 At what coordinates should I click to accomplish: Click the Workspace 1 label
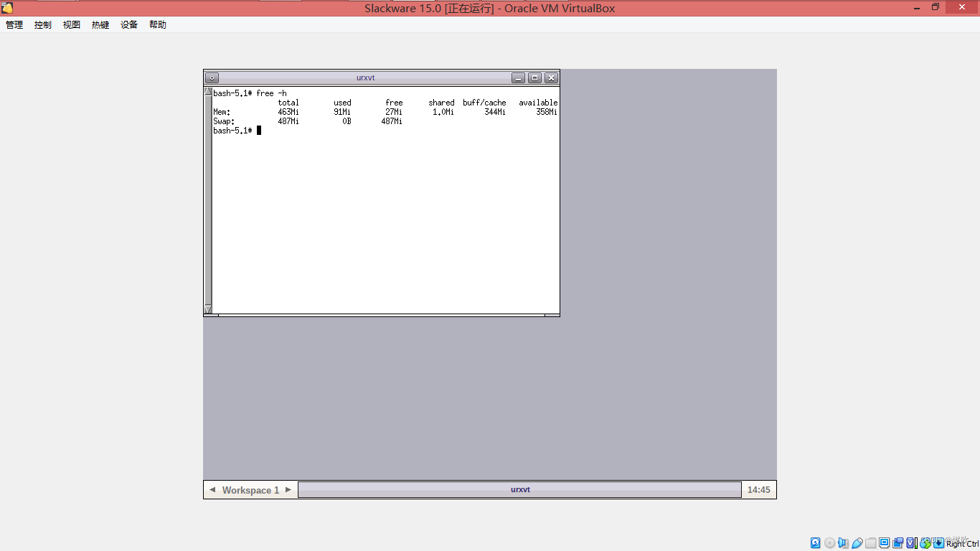point(250,490)
